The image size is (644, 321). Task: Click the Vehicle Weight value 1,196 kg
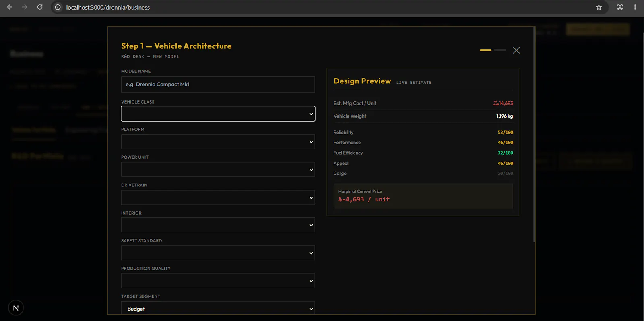[x=505, y=116]
